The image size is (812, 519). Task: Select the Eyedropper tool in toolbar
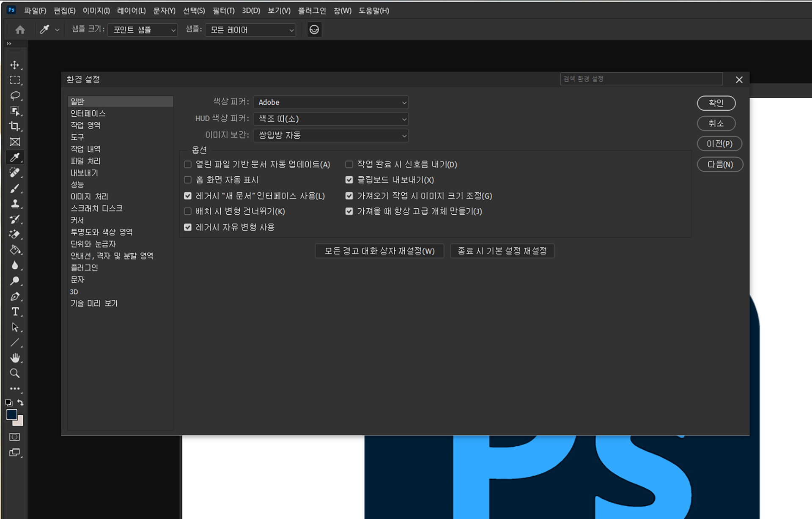[x=15, y=157]
